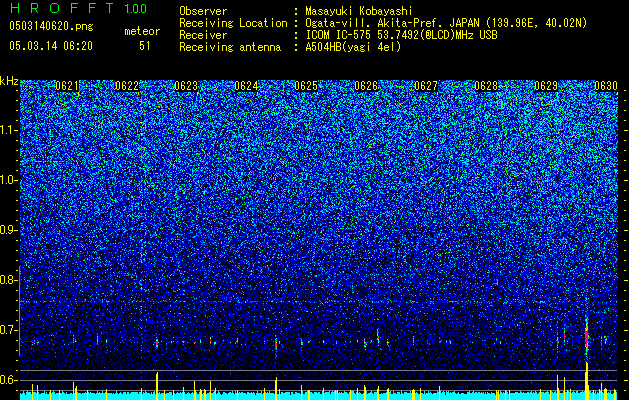Click the 0626 time marker
Viewport: 629px width, 400px height.
pyautogui.click(x=366, y=86)
